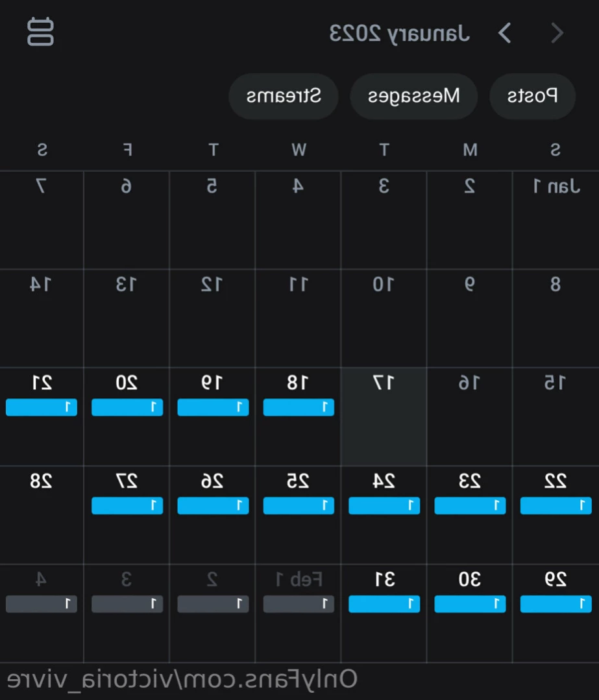The height and width of the screenshot is (700, 599).
Task: Toggle the Streams filter chip
Action: pos(283,96)
